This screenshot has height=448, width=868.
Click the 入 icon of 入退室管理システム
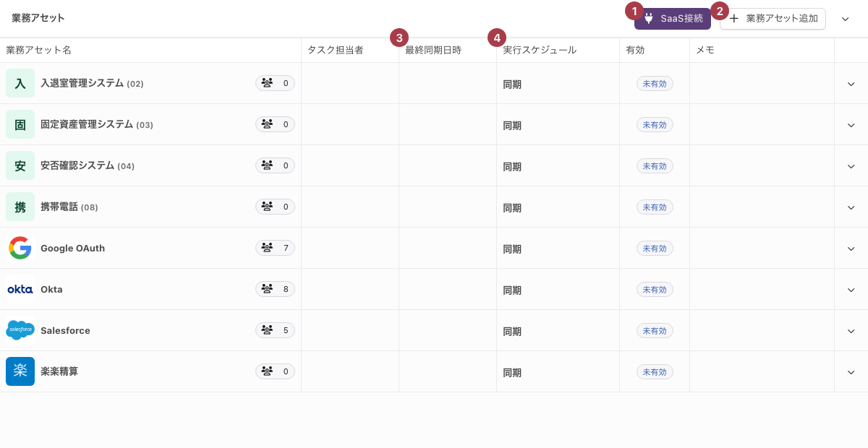point(20,83)
